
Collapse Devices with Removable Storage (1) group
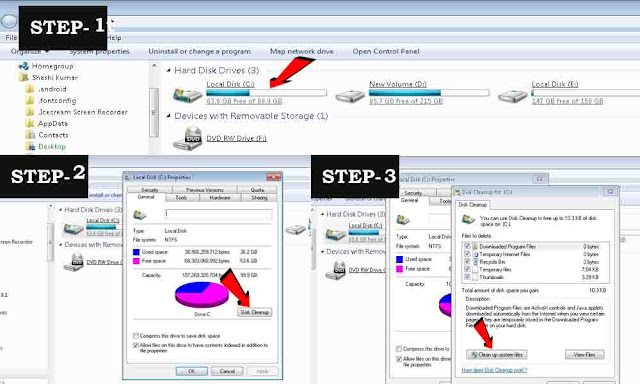point(169,116)
